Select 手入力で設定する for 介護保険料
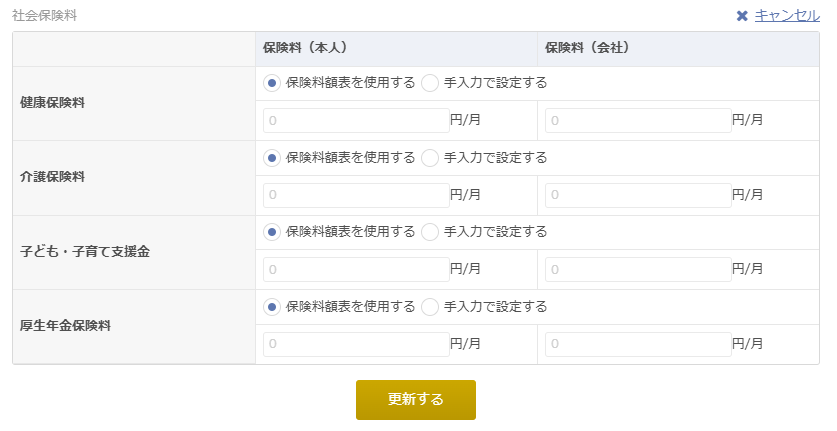The width and height of the screenshot is (837, 431). (430, 158)
